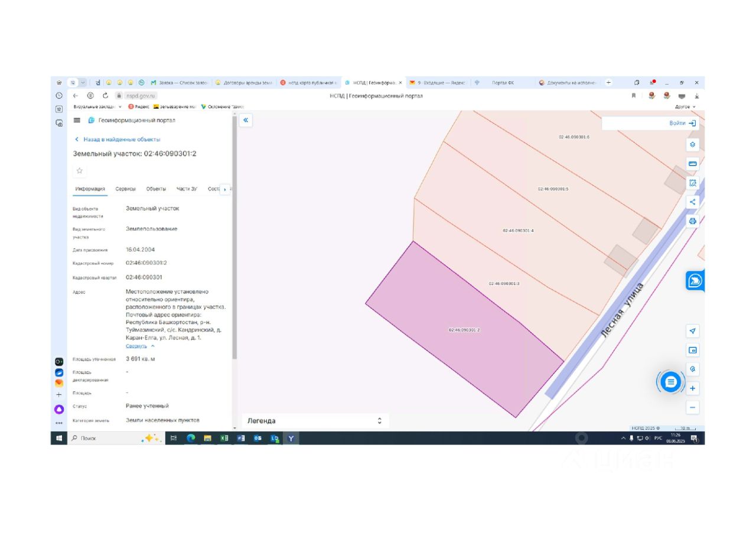The image size is (756, 535).
Task: Switch to the Информация tab
Action: 90,189
